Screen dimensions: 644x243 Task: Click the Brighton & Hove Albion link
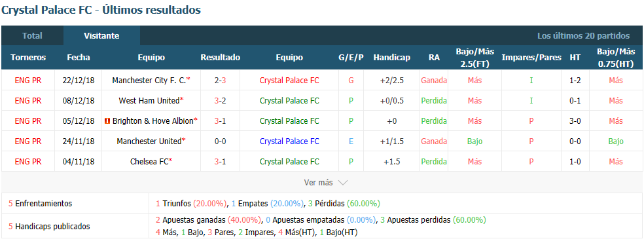click(152, 121)
